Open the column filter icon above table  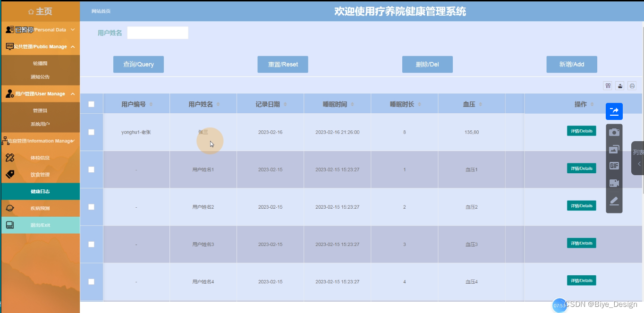608,85
